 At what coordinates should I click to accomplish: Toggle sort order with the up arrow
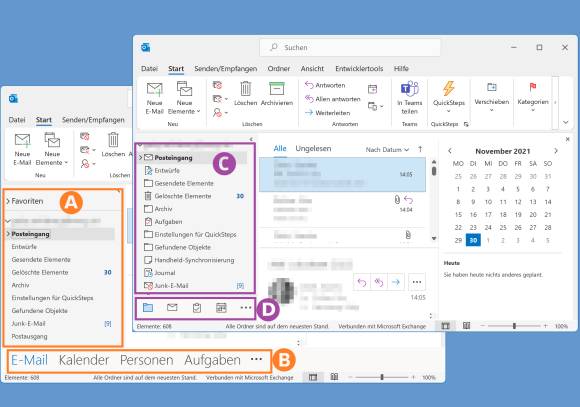[x=420, y=149]
